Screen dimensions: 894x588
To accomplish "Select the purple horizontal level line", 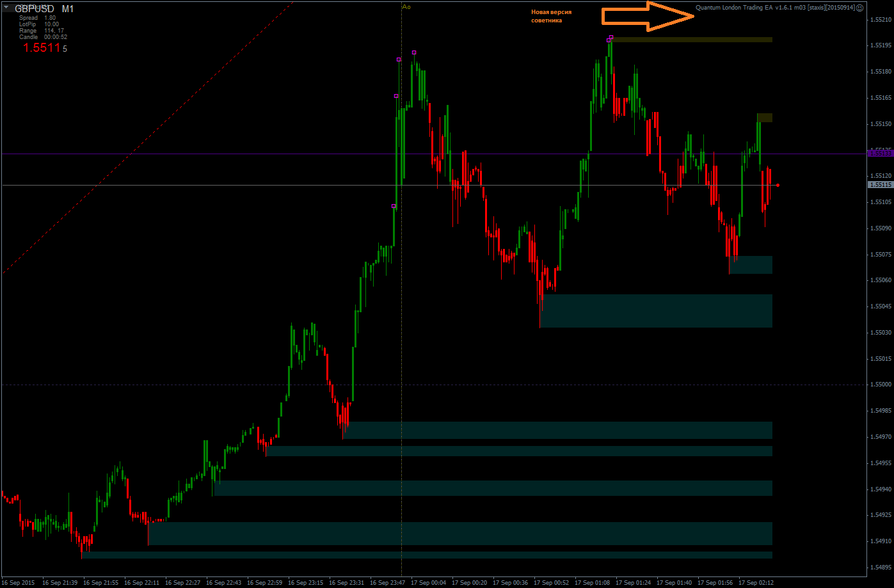I will point(434,154).
